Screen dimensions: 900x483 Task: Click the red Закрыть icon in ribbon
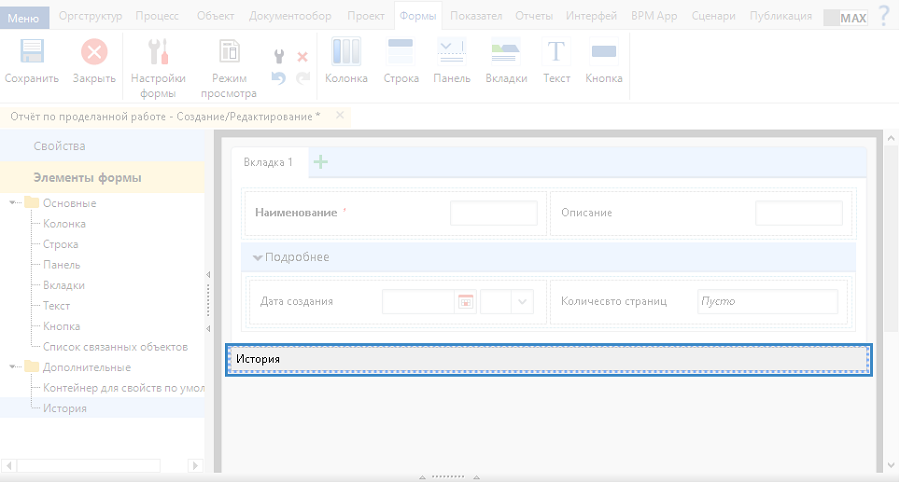click(x=94, y=53)
